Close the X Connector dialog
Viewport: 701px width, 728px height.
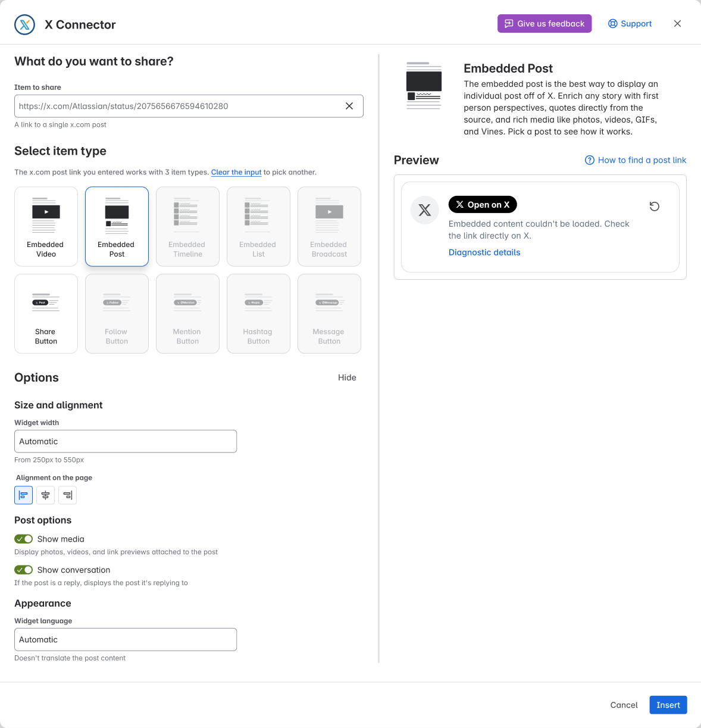tap(677, 24)
